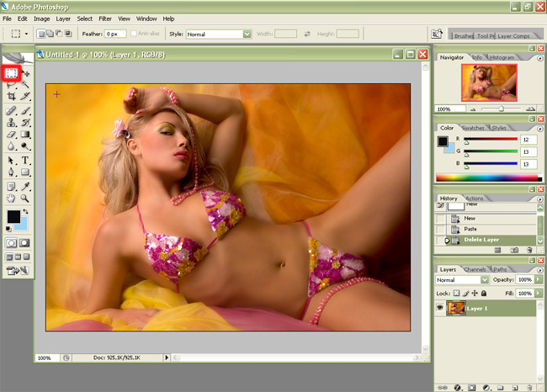Select the Type tool
Screen dimensions: 547x392
(24, 160)
